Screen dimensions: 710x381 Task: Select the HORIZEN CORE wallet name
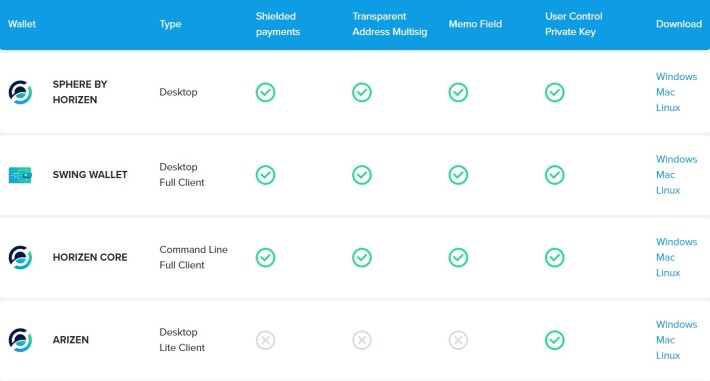[90, 257]
